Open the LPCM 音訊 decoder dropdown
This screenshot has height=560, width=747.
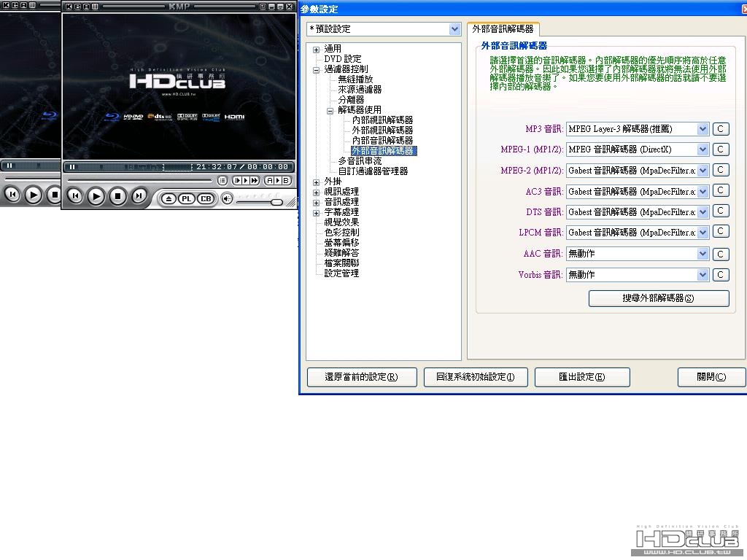tap(703, 233)
